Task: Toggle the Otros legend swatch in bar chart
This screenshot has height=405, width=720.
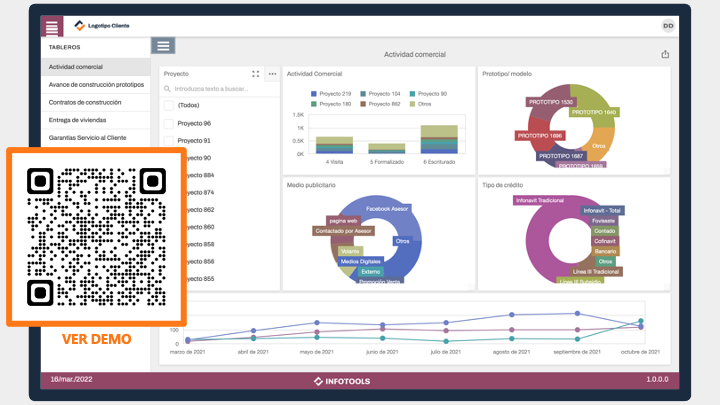Action: point(412,104)
